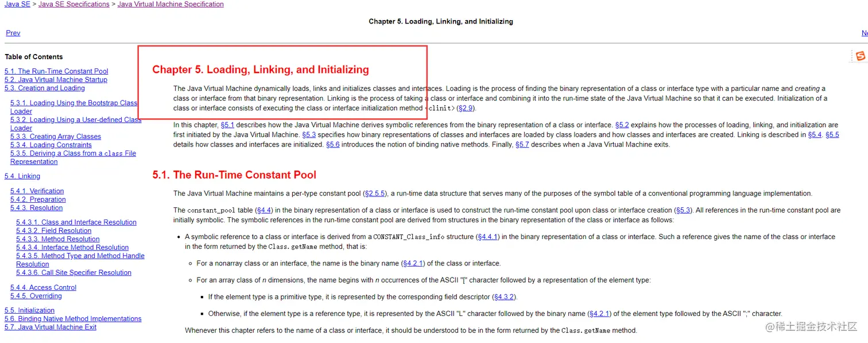Open TOC link 5.5. Initialization
Viewport: 868px width, 343px height.
pyautogui.click(x=30, y=310)
